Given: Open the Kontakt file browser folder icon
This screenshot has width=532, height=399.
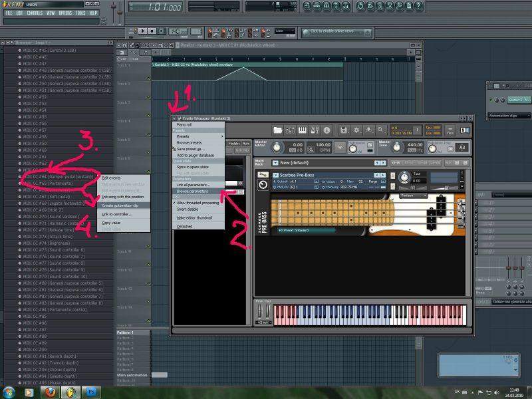Looking at the screenshot, I should pos(278,130).
